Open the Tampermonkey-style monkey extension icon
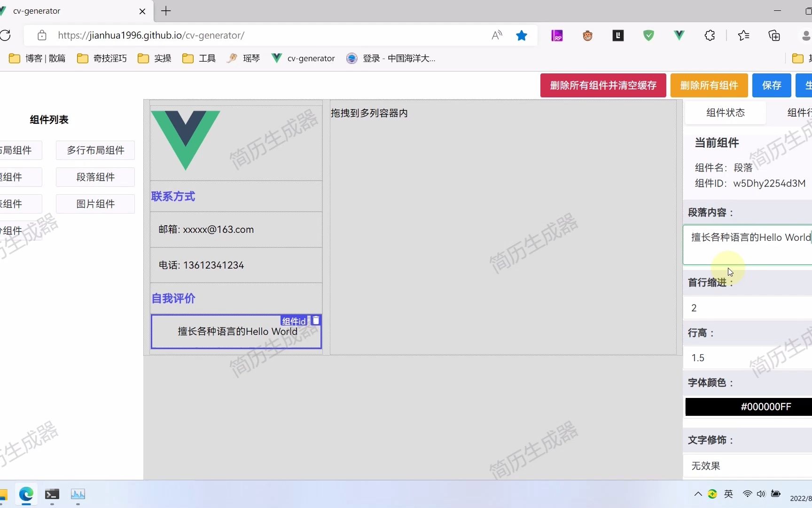Image resolution: width=812 pixels, height=508 pixels. coord(587,35)
